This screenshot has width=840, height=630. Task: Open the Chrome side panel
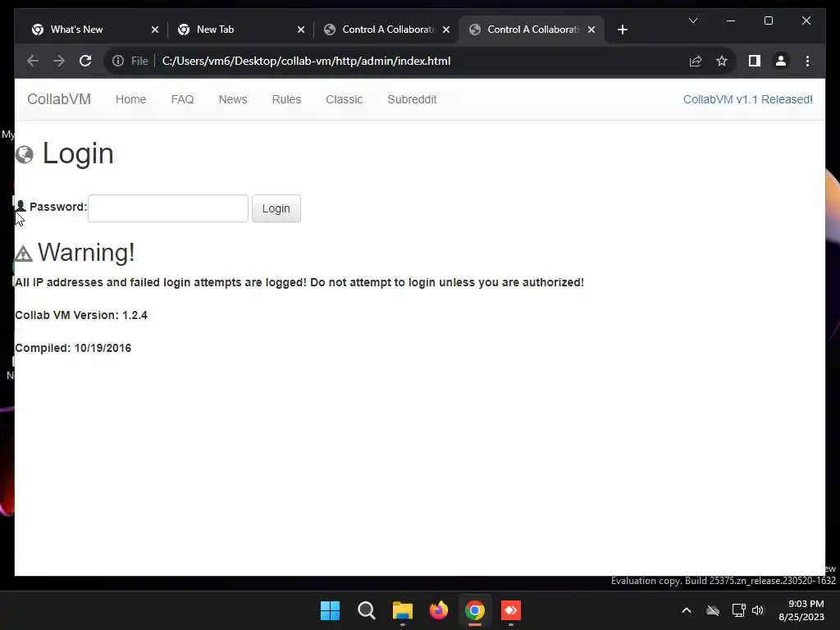755,61
